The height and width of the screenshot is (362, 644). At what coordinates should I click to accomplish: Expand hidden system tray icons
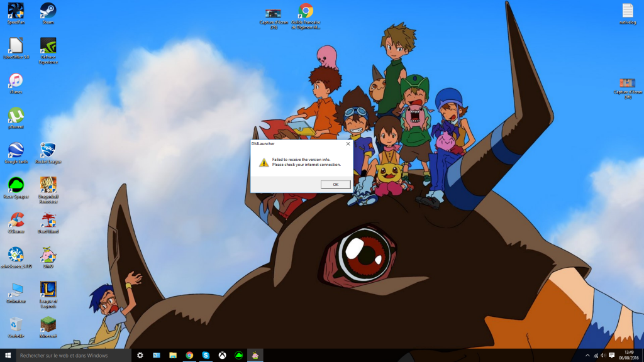click(x=587, y=356)
